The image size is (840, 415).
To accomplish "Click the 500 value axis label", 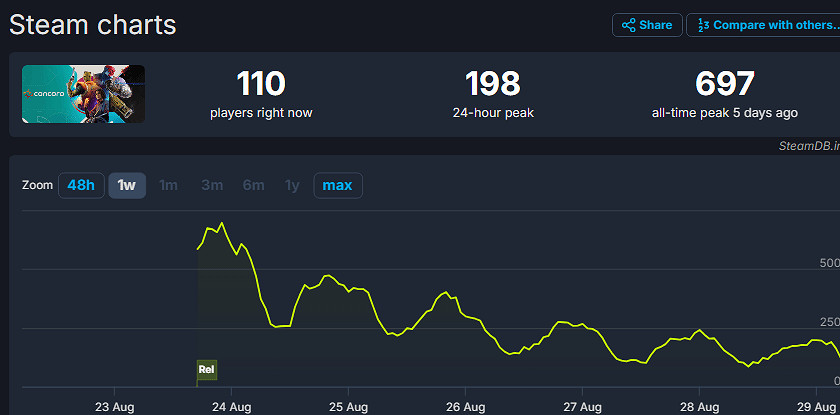I will click(x=829, y=263).
